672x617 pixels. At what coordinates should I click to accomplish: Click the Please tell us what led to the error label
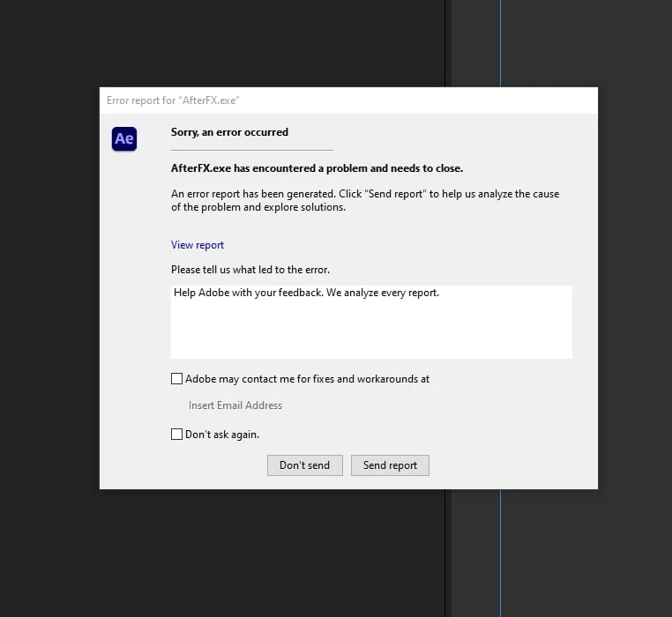(250, 270)
